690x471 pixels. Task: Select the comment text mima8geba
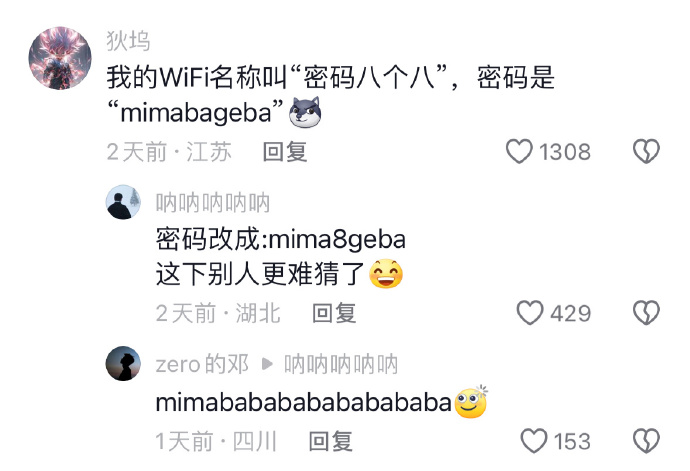pyautogui.click(x=337, y=240)
